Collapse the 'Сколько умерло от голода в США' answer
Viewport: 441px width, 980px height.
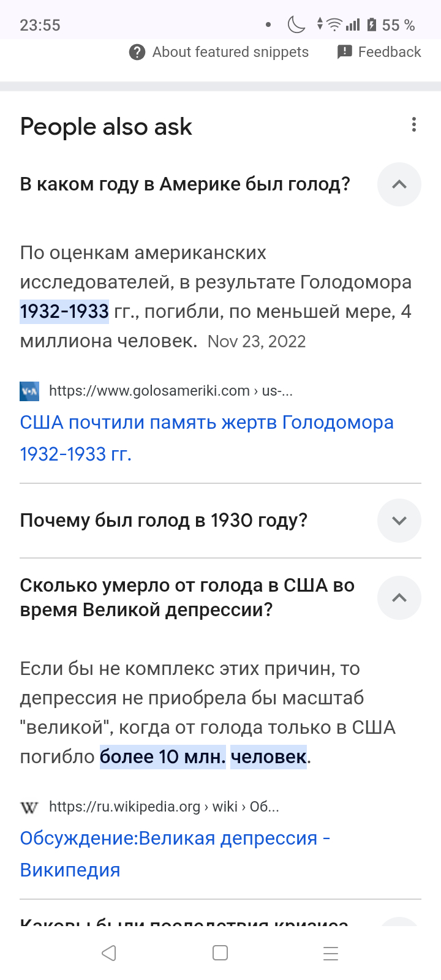point(399,598)
